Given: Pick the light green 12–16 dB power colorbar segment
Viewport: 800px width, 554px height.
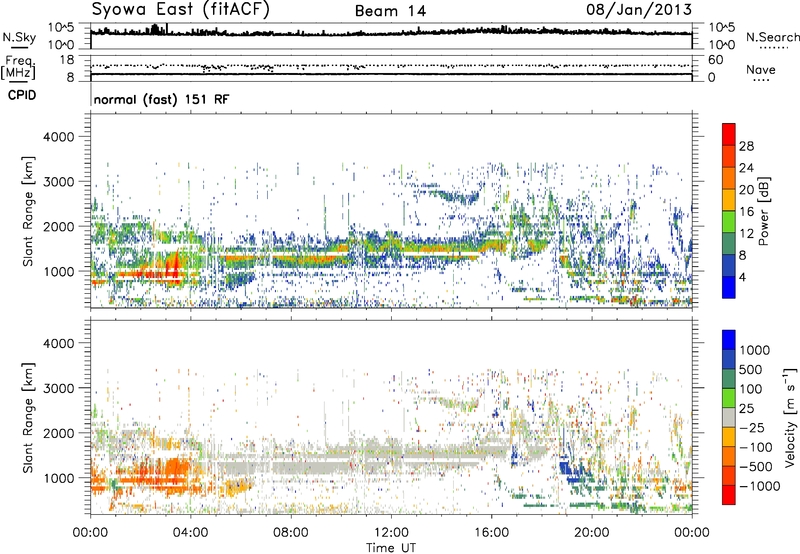Looking at the screenshot, I should (729, 222).
